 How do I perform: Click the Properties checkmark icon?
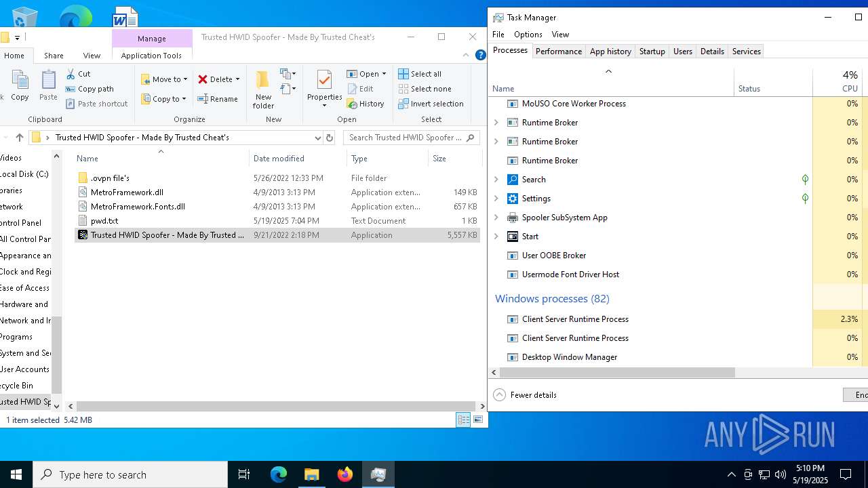coord(324,81)
